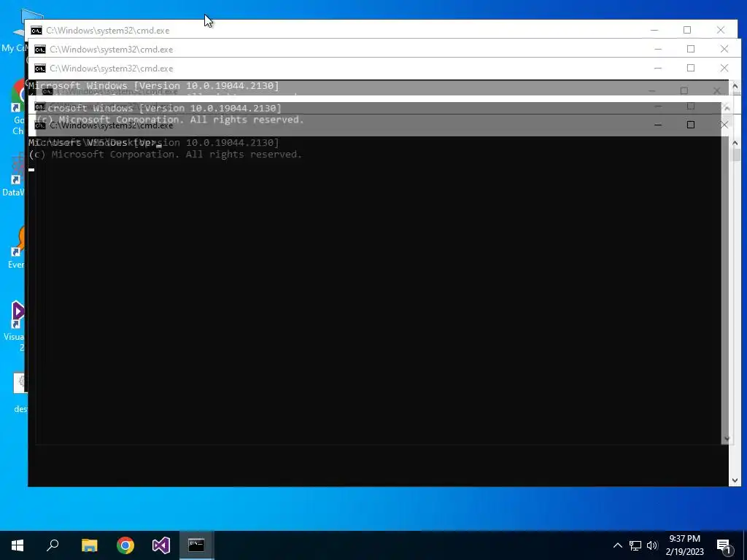The image size is (747, 560).
Task: Minimize the frontmost dark-titled cmd window
Action: click(658, 125)
